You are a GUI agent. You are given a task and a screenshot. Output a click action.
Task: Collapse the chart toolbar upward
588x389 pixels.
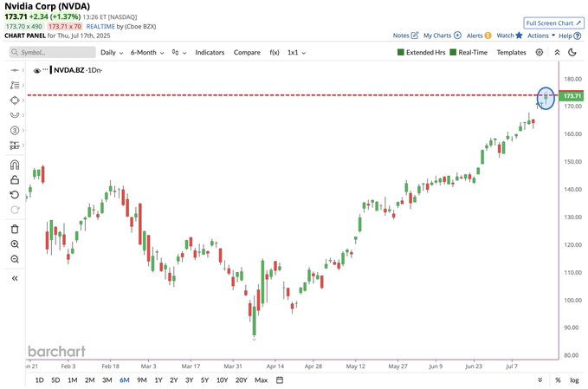(557, 52)
